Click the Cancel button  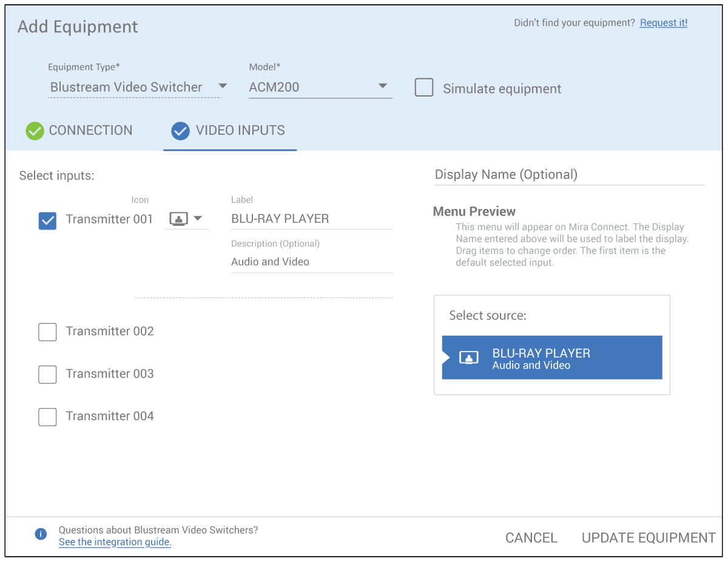(x=531, y=538)
